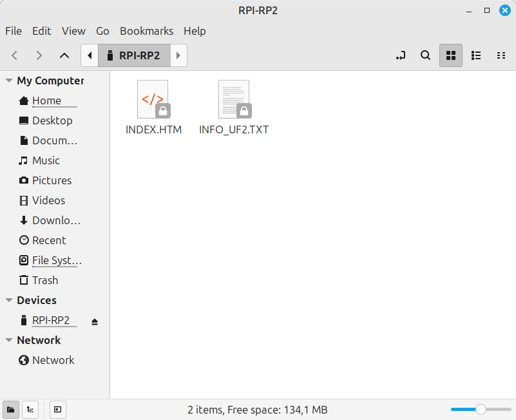Show directory tree in side pane
Viewport: 516px width, 420px height.
click(30, 410)
